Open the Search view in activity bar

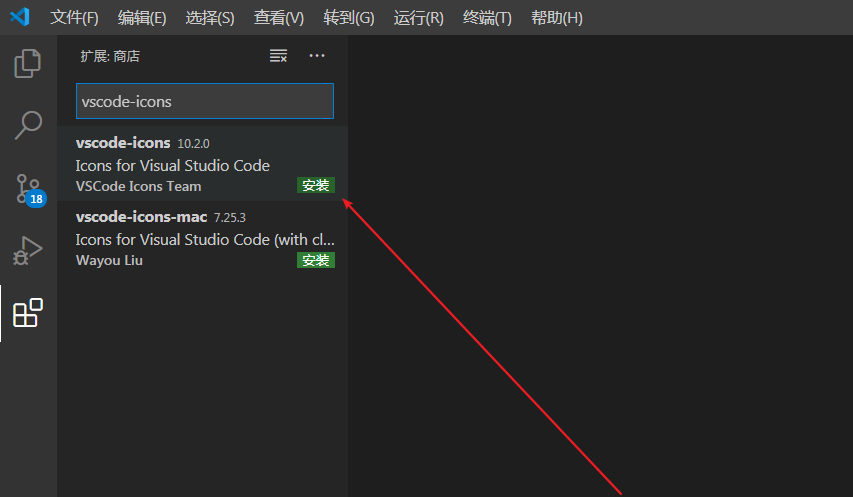click(28, 126)
